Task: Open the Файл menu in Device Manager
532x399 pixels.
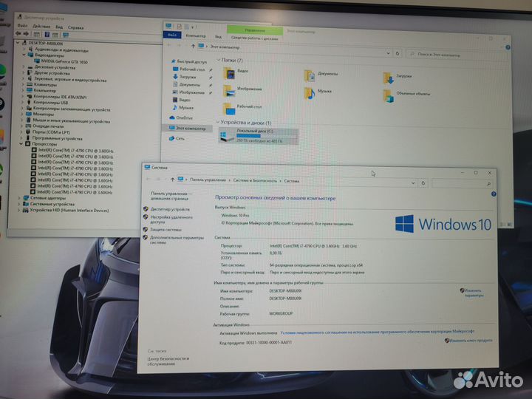Action: (x=22, y=26)
